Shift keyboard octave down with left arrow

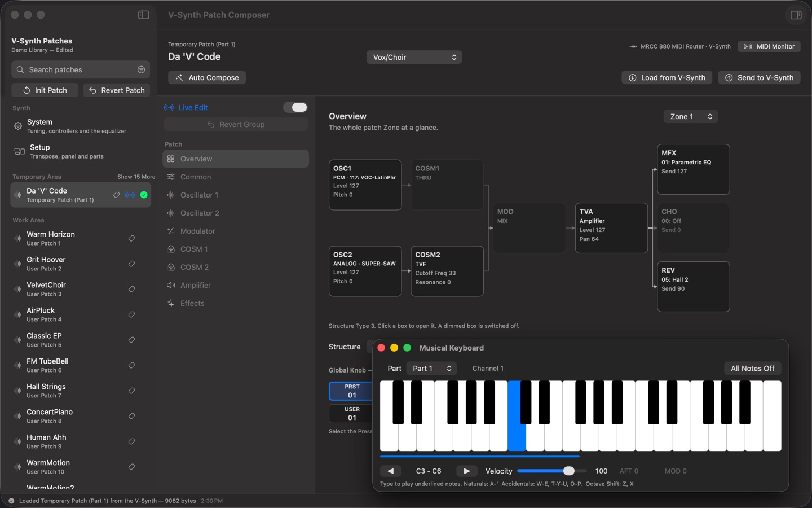coord(390,471)
